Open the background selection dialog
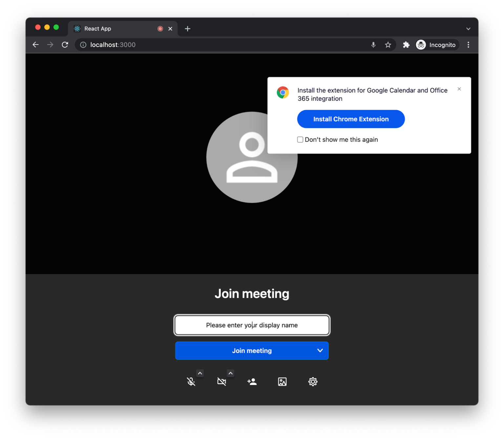 coord(282,381)
